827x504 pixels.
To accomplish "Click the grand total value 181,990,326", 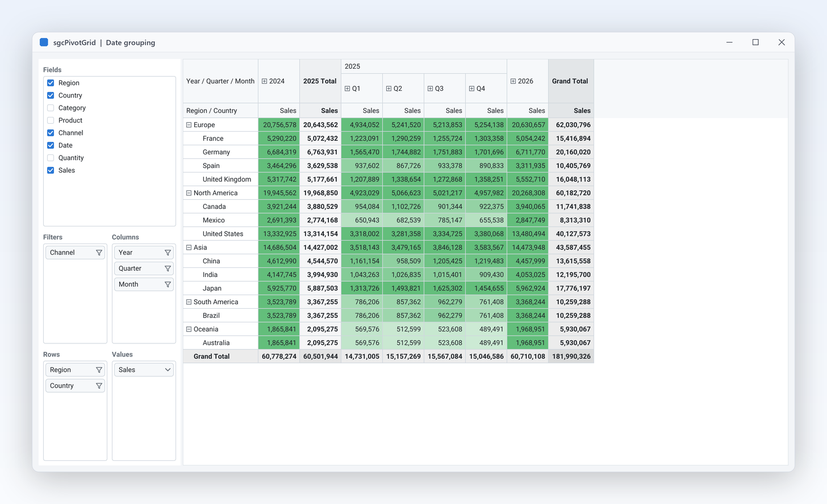I will 571,356.
